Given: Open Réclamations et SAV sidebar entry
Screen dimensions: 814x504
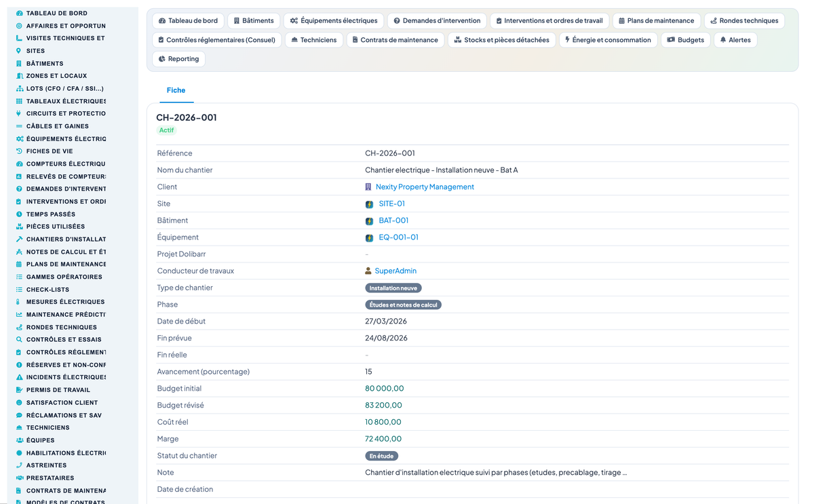Looking at the screenshot, I should (x=64, y=415).
